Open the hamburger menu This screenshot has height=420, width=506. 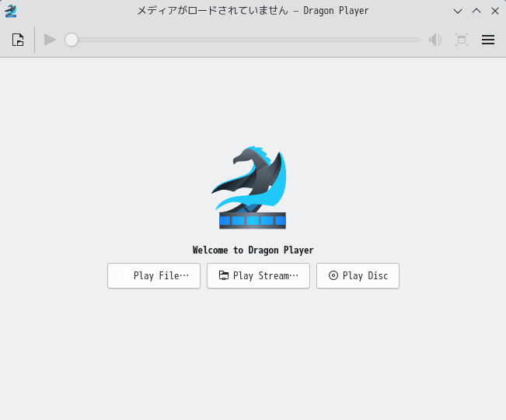pos(488,40)
